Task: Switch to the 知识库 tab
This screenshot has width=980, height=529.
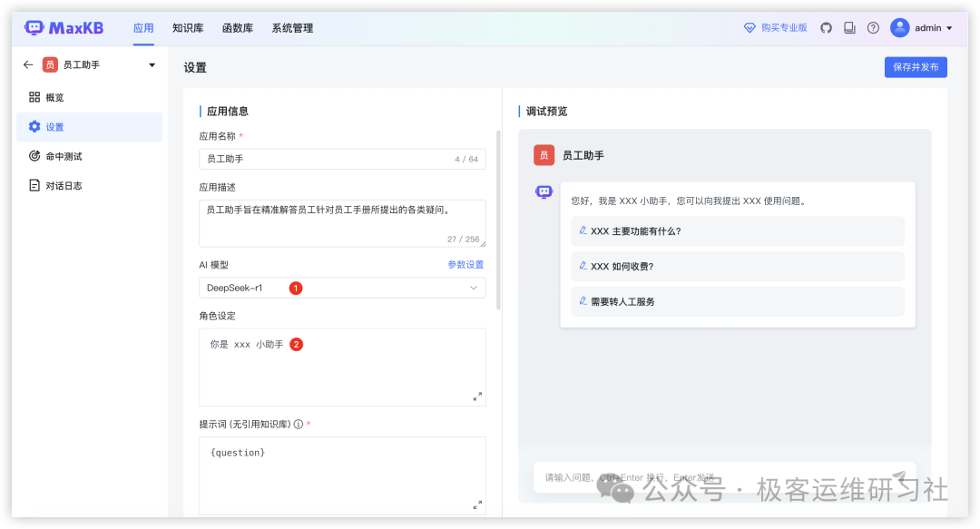Action: (187, 28)
